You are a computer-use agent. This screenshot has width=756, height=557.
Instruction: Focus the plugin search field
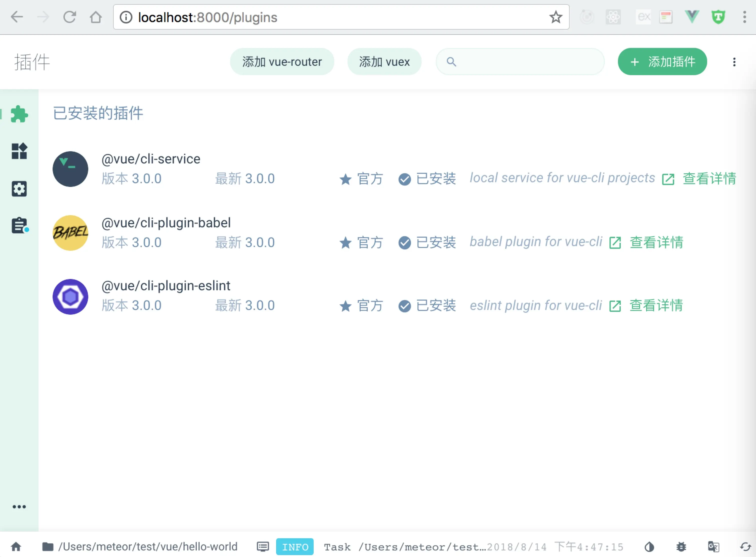[526, 62]
